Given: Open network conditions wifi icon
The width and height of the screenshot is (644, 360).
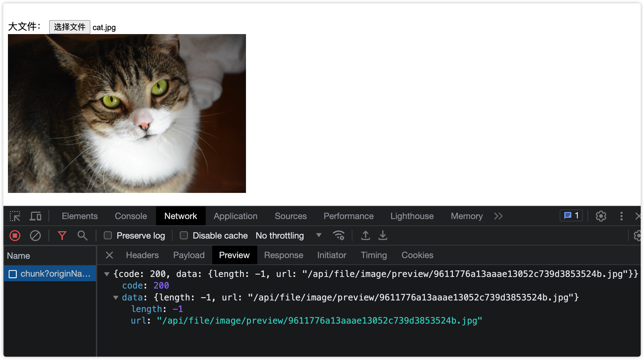Looking at the screenshot, I should (339, 235).
